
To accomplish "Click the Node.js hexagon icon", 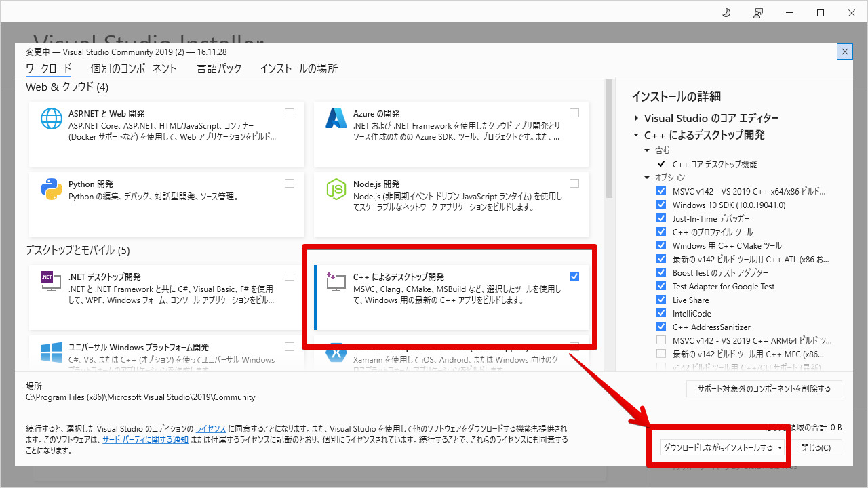I will (x=336, y=189).
